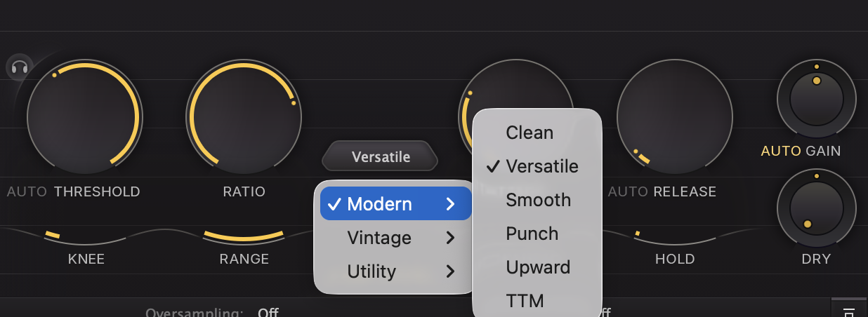868x317 pixels.
Task: Click the Auto Gain knob
Action: click(x=816, y=98)
